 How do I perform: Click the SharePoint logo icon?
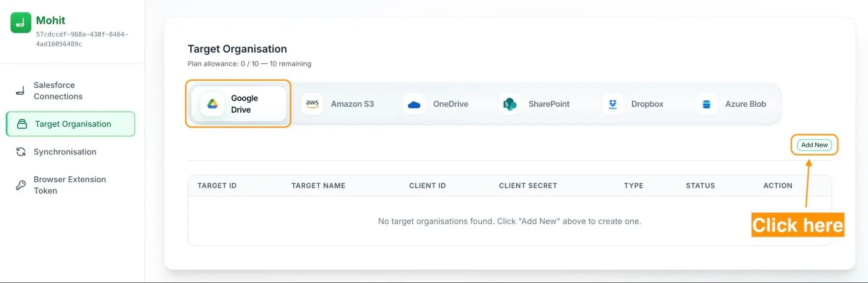point(509,104)
